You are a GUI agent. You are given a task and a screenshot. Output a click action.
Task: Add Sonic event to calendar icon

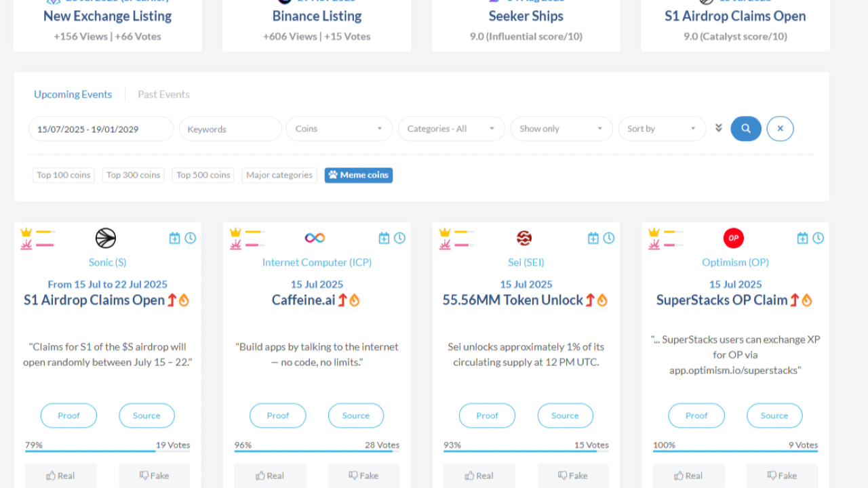pos(175,238)
